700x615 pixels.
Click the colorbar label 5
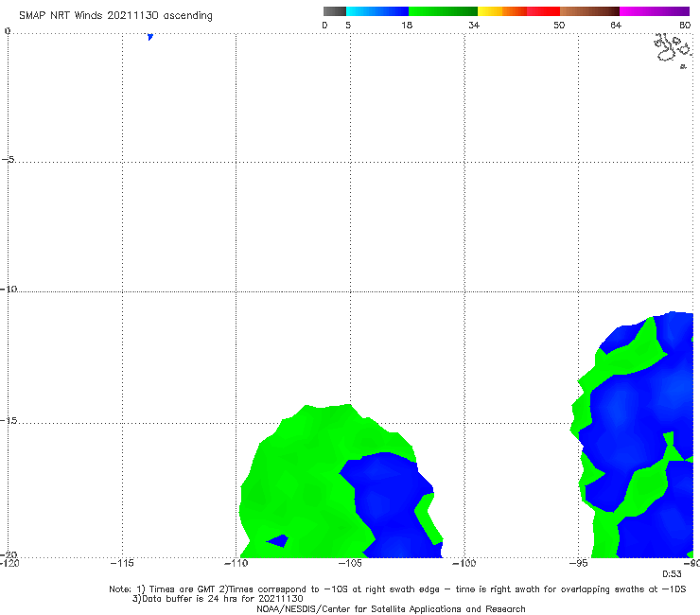click(348, 25)
